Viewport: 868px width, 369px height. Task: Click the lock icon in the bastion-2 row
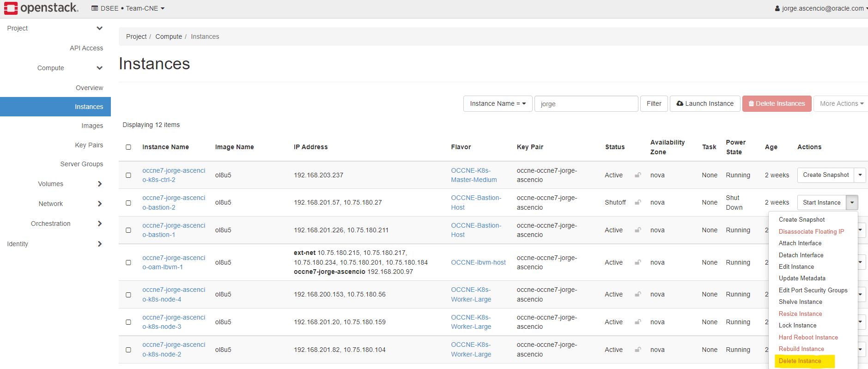[638, 202]
